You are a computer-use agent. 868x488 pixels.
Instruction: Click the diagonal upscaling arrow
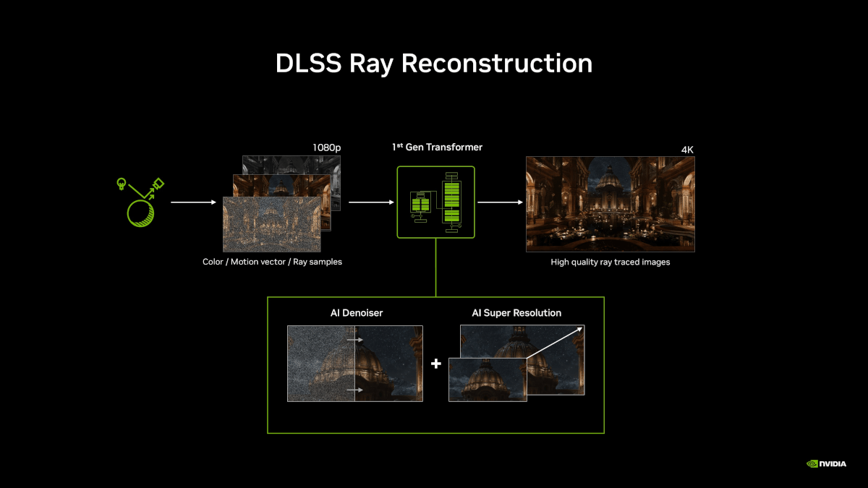554,343
